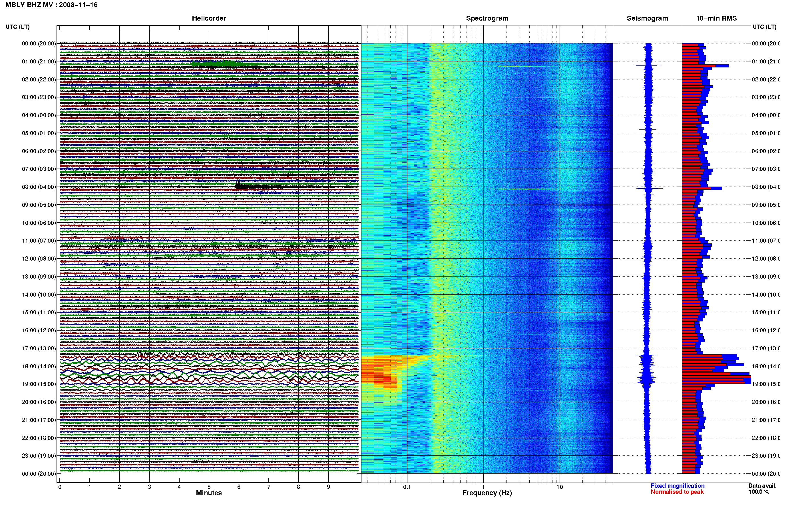Click the 'Fixed magnification' legend text

678,486
